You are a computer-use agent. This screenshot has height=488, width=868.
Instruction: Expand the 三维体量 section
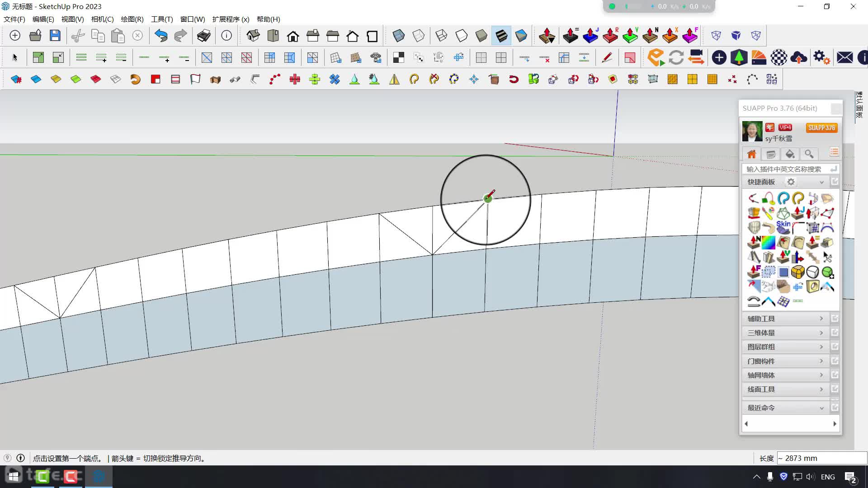[x=786, y=333]
